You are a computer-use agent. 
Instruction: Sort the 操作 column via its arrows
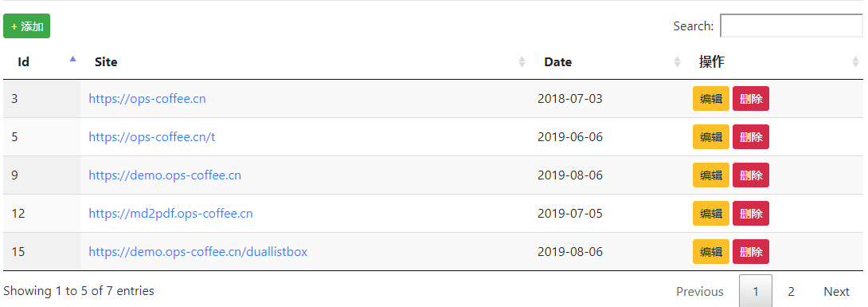click(x=856, y=62)
